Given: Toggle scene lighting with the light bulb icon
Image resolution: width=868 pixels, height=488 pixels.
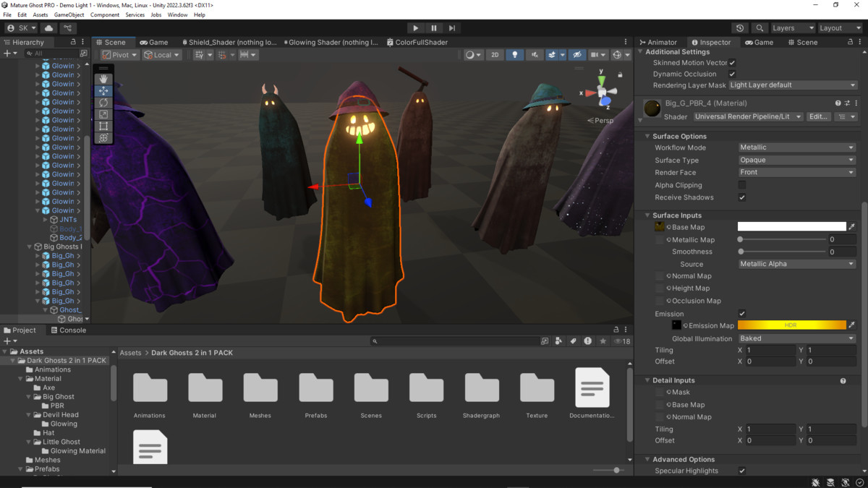Looking at the screenshot, I should 514,54.
